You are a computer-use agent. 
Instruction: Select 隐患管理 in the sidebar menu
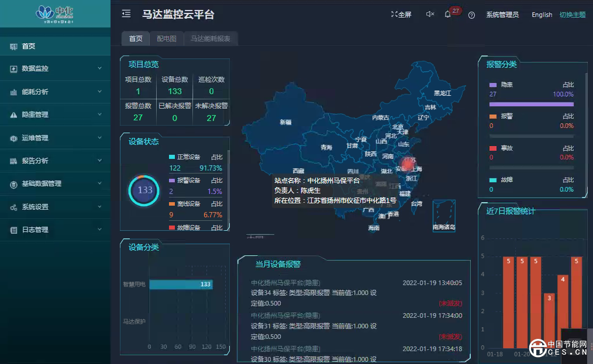55,115
